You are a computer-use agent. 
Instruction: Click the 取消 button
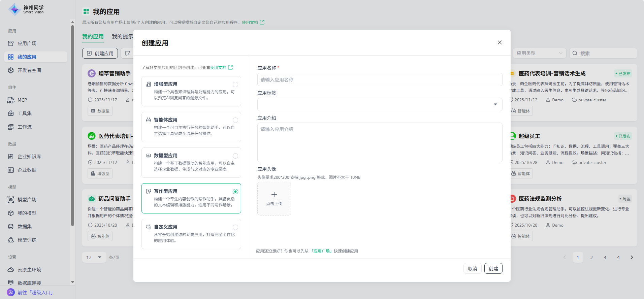(472, 268)
